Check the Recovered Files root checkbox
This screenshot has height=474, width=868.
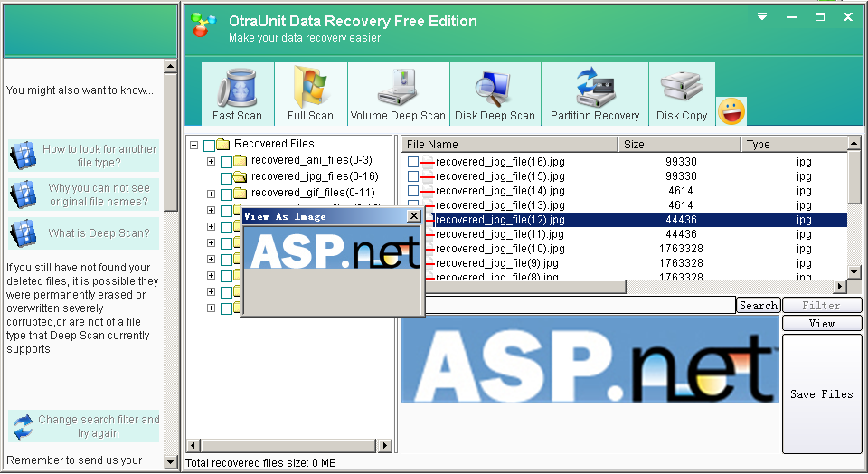tap(209, 146)
